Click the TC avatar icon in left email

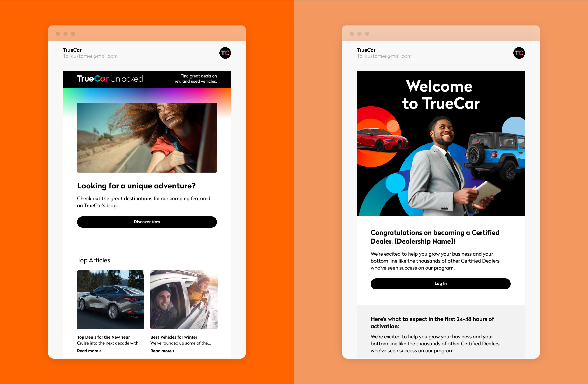[225, 53]
